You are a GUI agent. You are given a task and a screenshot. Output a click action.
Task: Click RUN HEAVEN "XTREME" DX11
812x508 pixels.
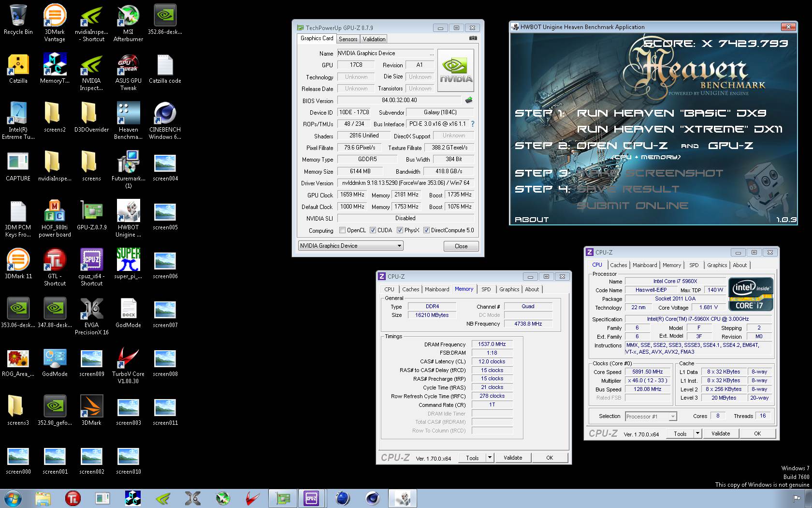[679, 129]
